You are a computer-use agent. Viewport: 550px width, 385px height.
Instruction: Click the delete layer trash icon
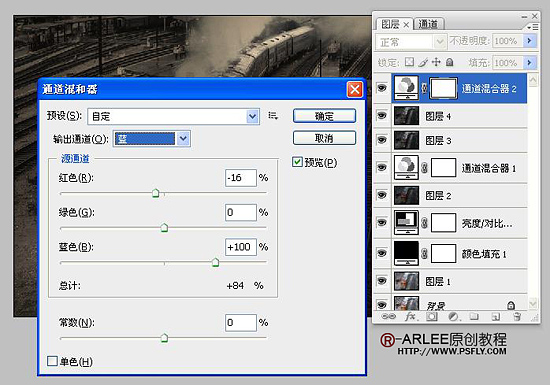coord(517,317)
